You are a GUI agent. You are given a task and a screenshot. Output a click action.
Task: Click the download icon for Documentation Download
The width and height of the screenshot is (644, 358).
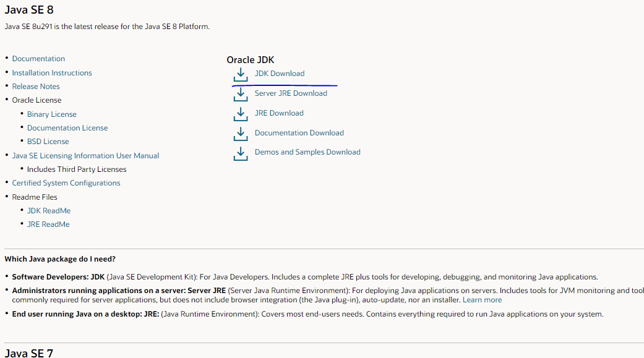coord(241,134)
